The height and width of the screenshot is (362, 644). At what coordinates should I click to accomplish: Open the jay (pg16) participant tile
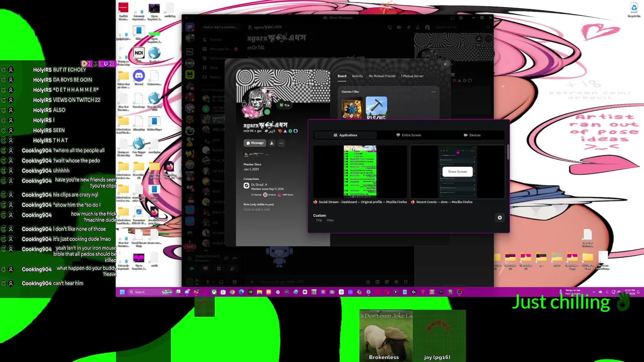439,336
